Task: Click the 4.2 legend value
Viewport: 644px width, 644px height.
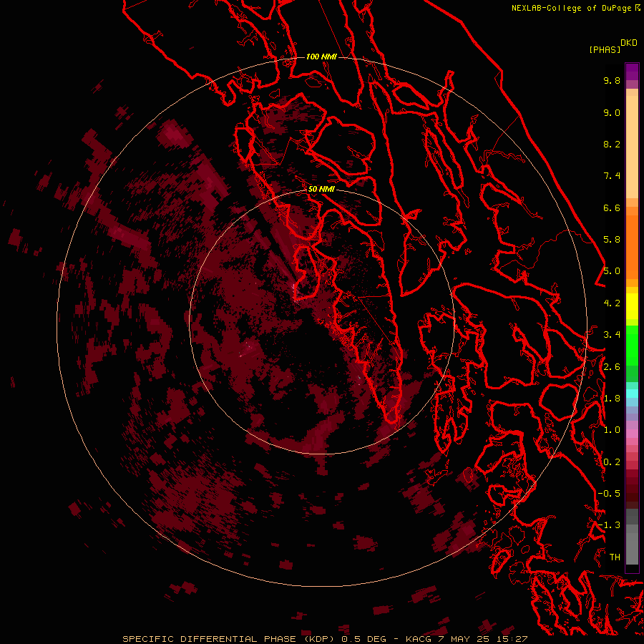Action: pos(612,303)
